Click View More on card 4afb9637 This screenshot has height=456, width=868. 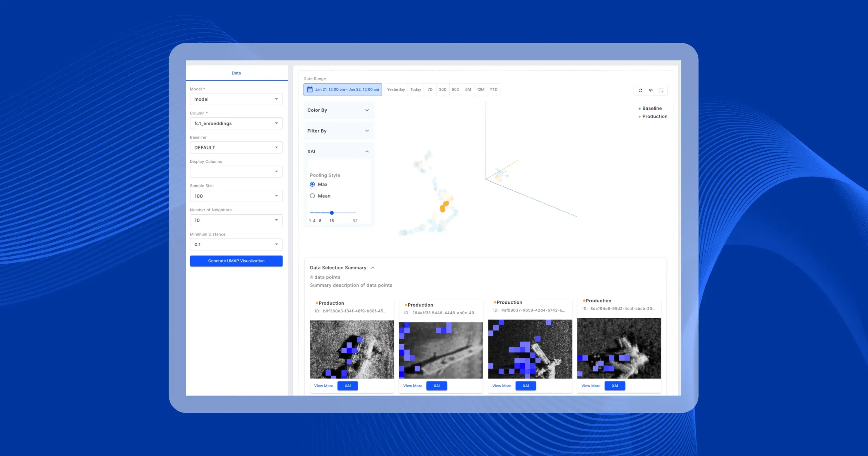click(x=502, y=386)
